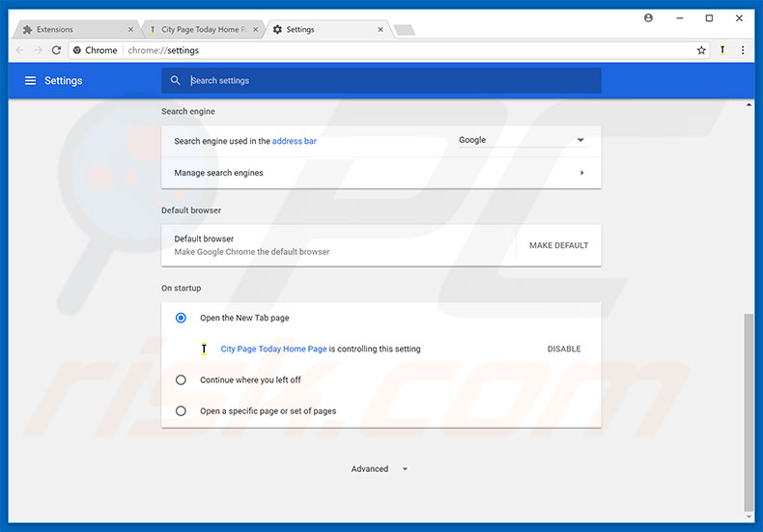This screenshot has height=532, width=763.
Task: Open the Google search engine dropdown
Action: coord(522,140)
